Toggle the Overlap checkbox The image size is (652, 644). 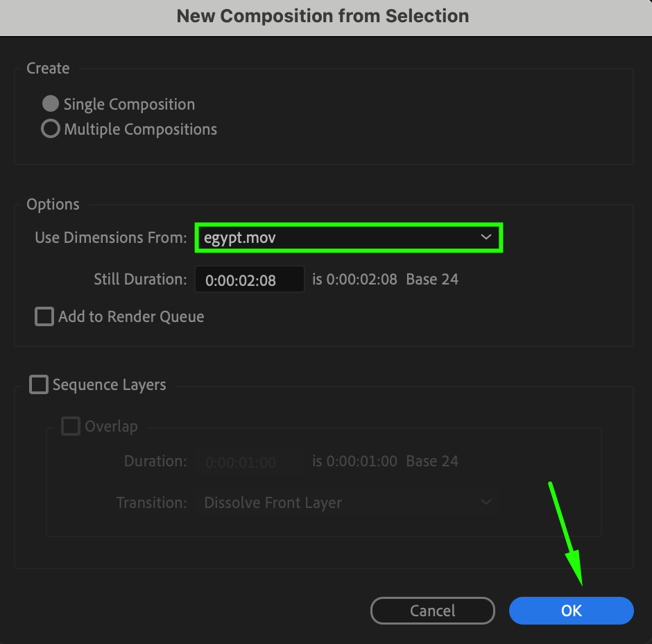pos(71,426)
